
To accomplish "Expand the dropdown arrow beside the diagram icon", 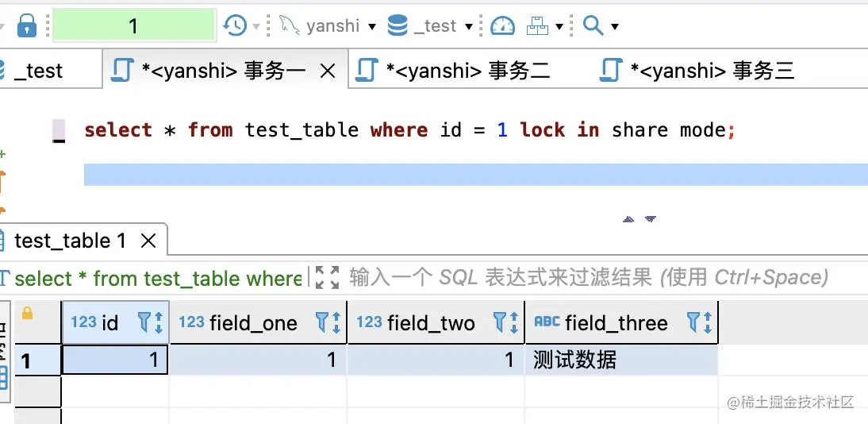I will (559, 26).
